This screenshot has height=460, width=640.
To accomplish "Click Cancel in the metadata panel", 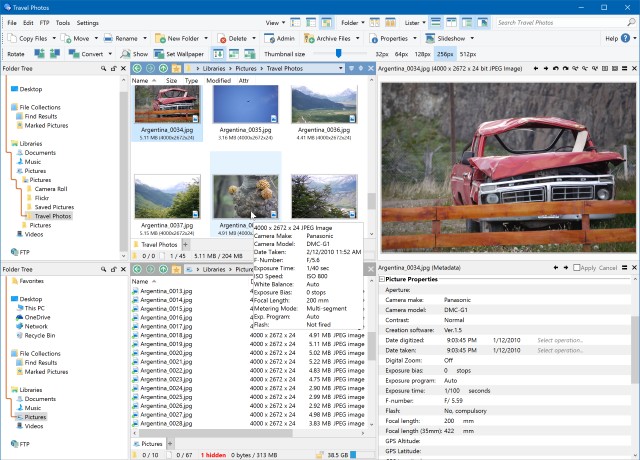I will pyautogui.click(x=608, y=268).
